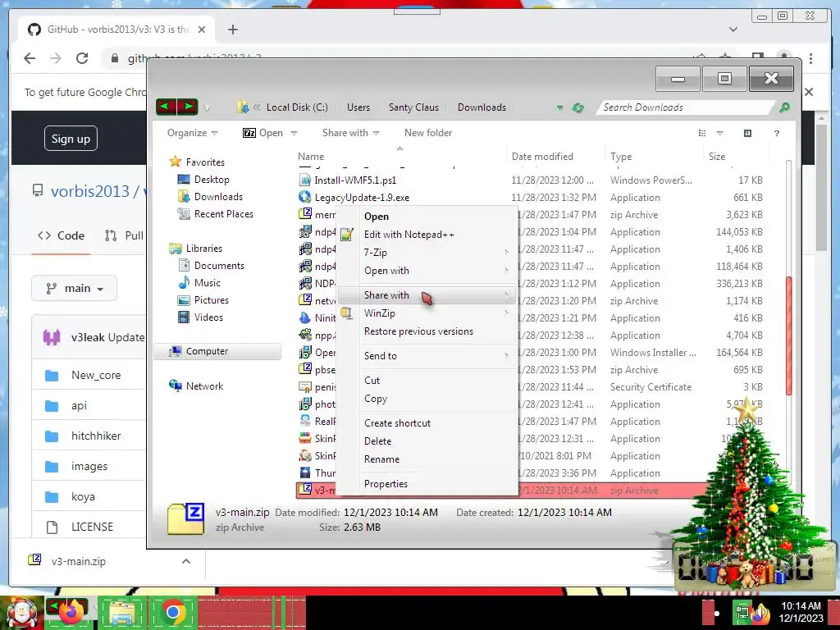Screen dimensions: 840x630
Task: Choose Copy in the context menu
Action: coord(427,399)
